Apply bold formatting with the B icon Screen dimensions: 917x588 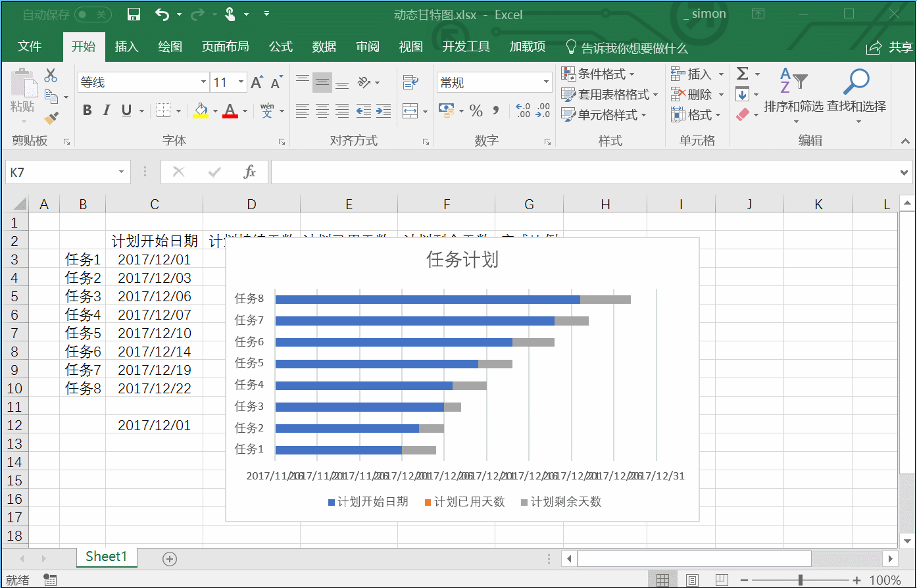tap(86, 110)
